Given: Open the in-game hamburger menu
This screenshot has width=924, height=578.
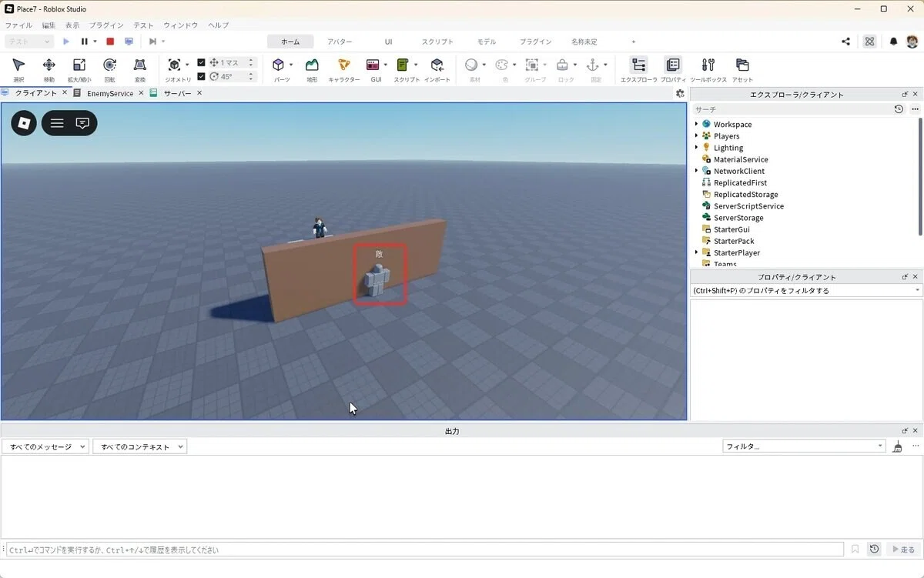Looking at the screenshot, I should 57,123.
